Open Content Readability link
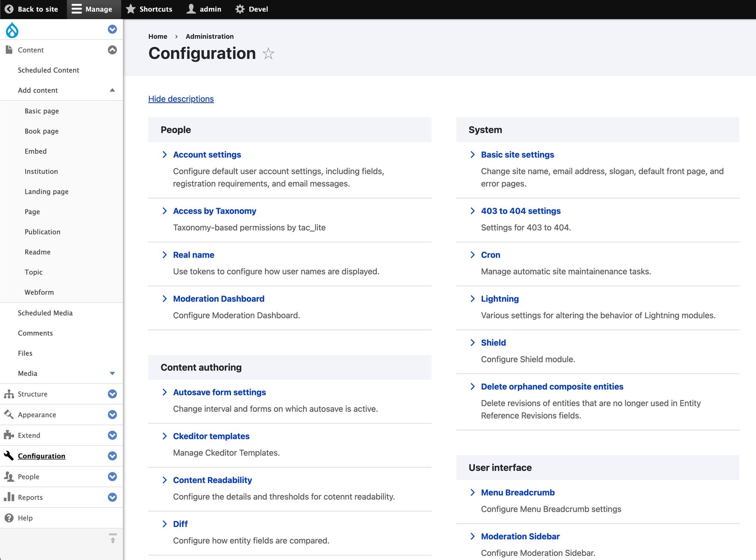This screenshot has width=756, height=560. (x=212, y=480)
